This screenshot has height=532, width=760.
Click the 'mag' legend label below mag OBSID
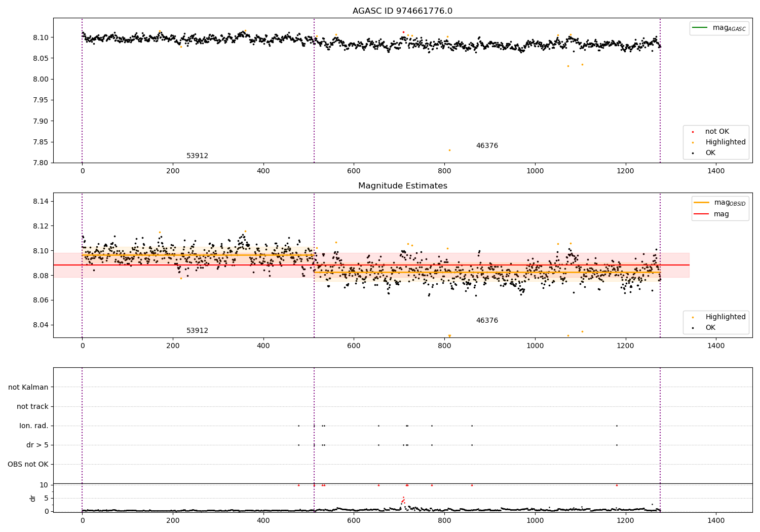(x=721, y=214)
